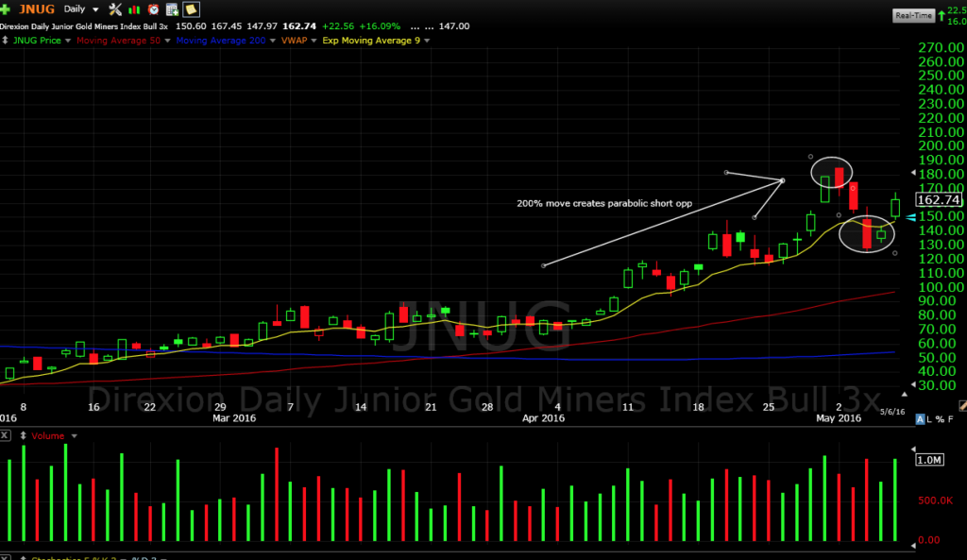Click the Apr 2016 date label
Screen dimensions: 967x560
[543, 418]
